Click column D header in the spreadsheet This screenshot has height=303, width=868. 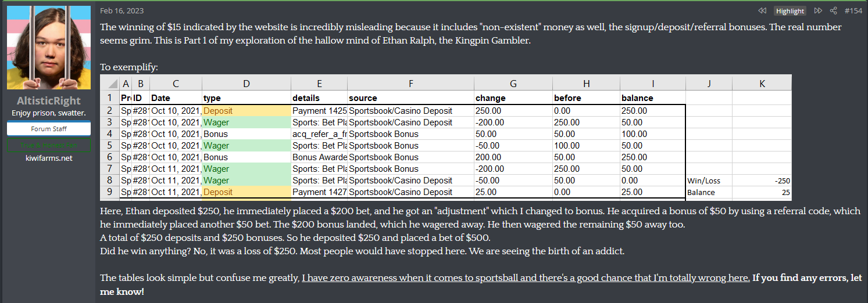pos(246,84)
